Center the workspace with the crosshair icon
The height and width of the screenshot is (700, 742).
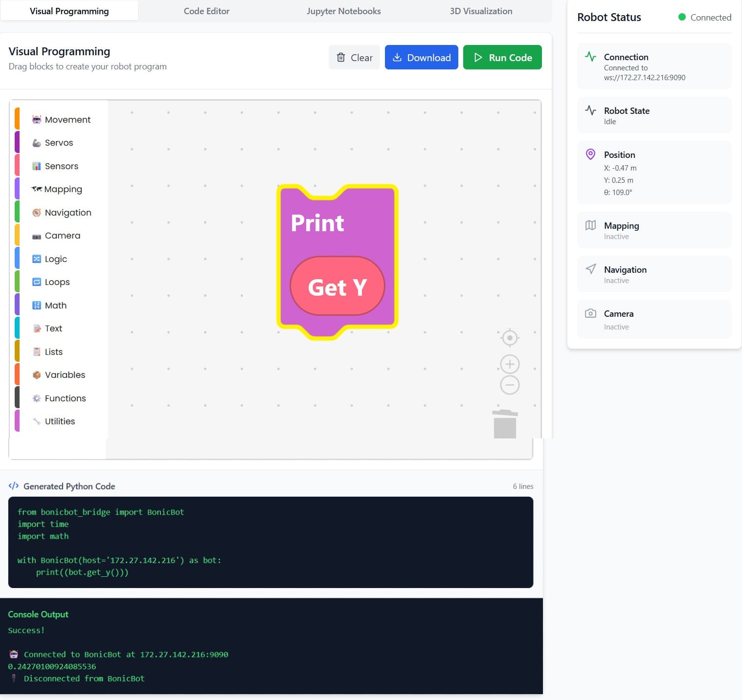click(510, 338)
